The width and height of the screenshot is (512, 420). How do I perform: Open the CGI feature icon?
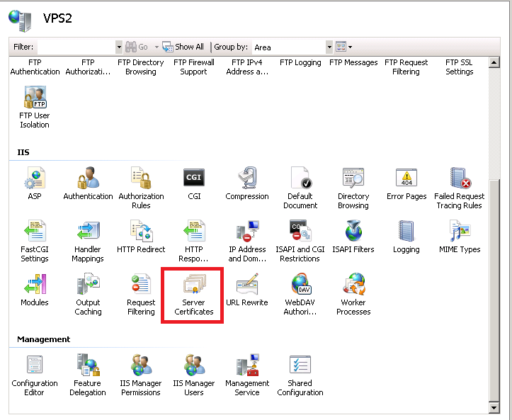[194, 183]
